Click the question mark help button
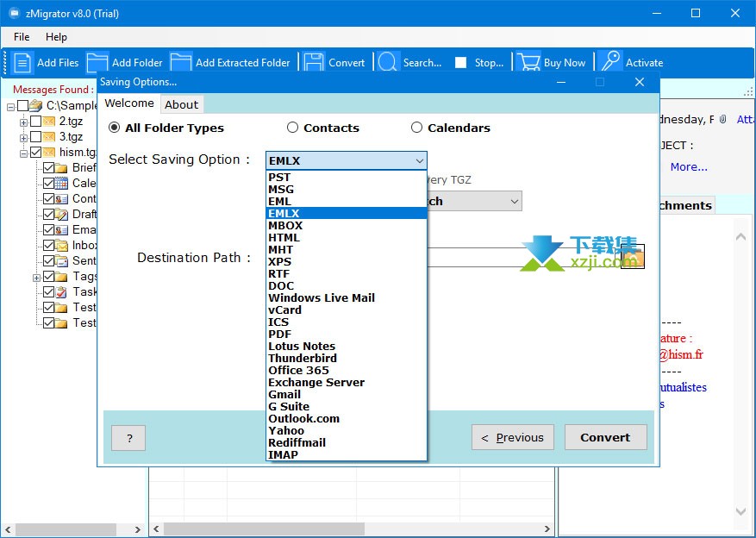The image size is (756, 538). coord(128,438)
